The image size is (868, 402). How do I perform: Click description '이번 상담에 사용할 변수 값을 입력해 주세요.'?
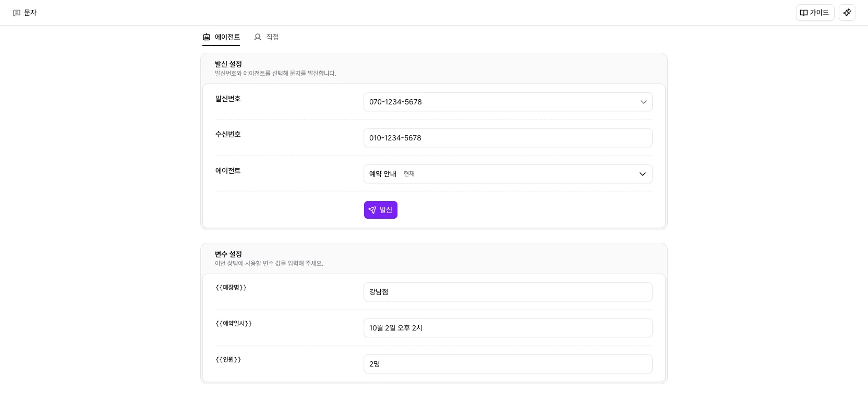(x=269, y=264)
